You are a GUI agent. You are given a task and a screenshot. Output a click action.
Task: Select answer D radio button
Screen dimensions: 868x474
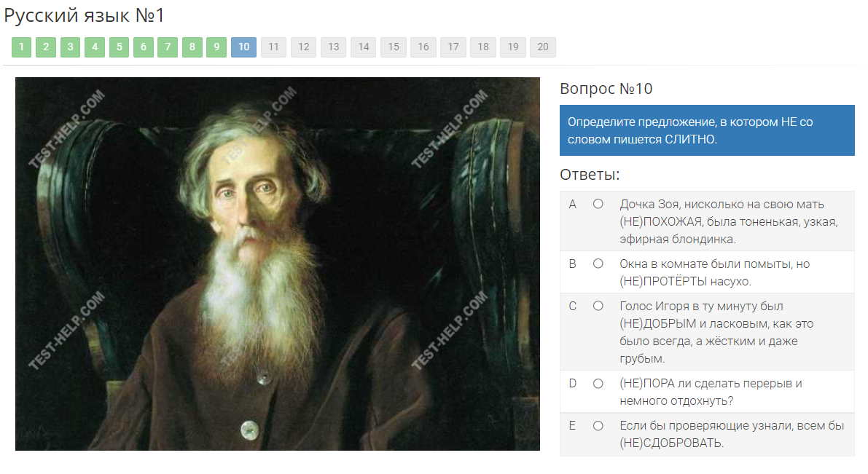click(598, 383)
